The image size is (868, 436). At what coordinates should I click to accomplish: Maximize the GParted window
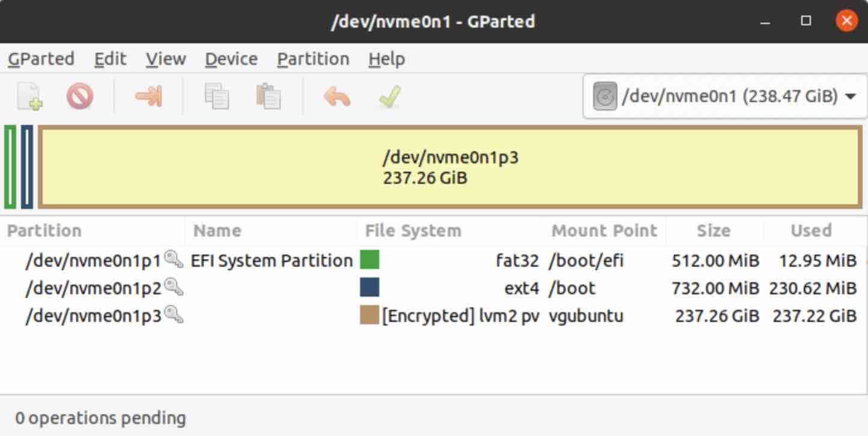[x=806, y=22]
